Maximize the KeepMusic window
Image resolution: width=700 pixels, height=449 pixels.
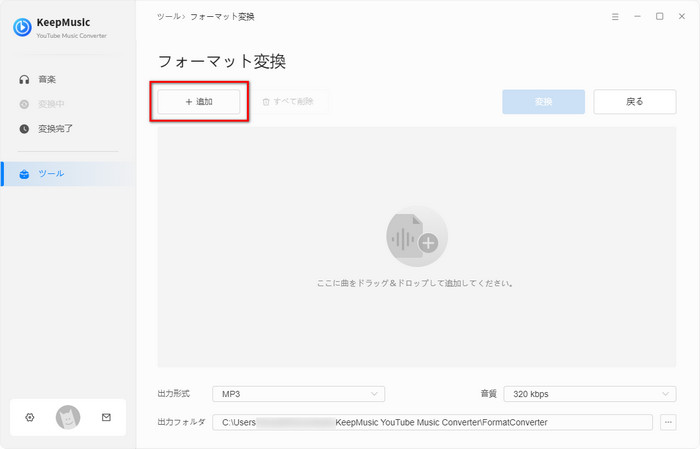tap(659, 17)
